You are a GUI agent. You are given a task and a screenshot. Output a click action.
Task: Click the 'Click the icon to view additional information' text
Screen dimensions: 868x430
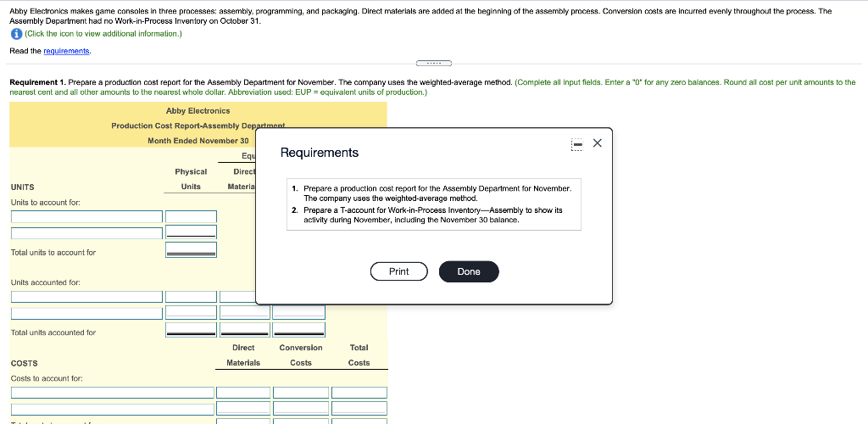(x=103, y=34)
